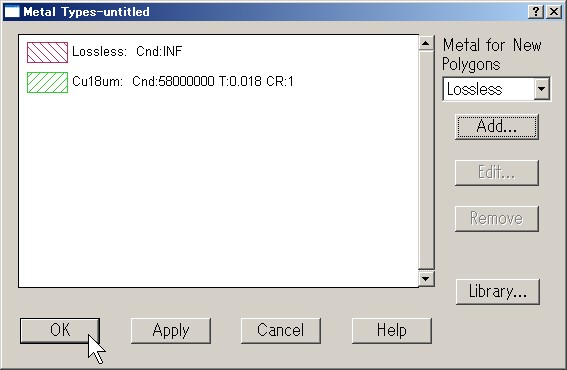Open the Metal for New Polygons dropdown
Image resolution: width=567 pixels, height=370 pixels.
click(x=542, y=89)
